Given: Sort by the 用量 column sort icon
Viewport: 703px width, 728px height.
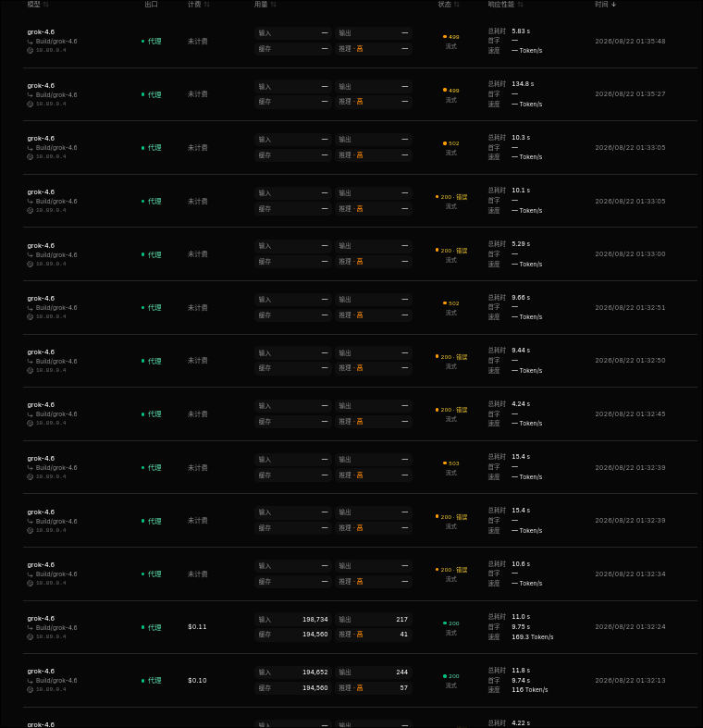Looking at the screenshot, I should [x=274, y=5].
